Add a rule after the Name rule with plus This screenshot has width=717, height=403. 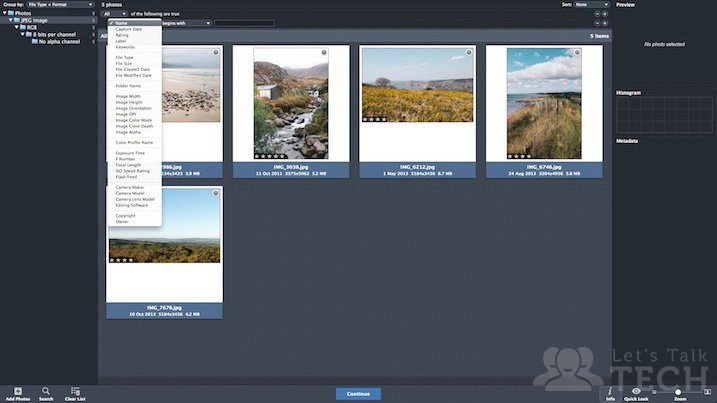click(605, 23)
